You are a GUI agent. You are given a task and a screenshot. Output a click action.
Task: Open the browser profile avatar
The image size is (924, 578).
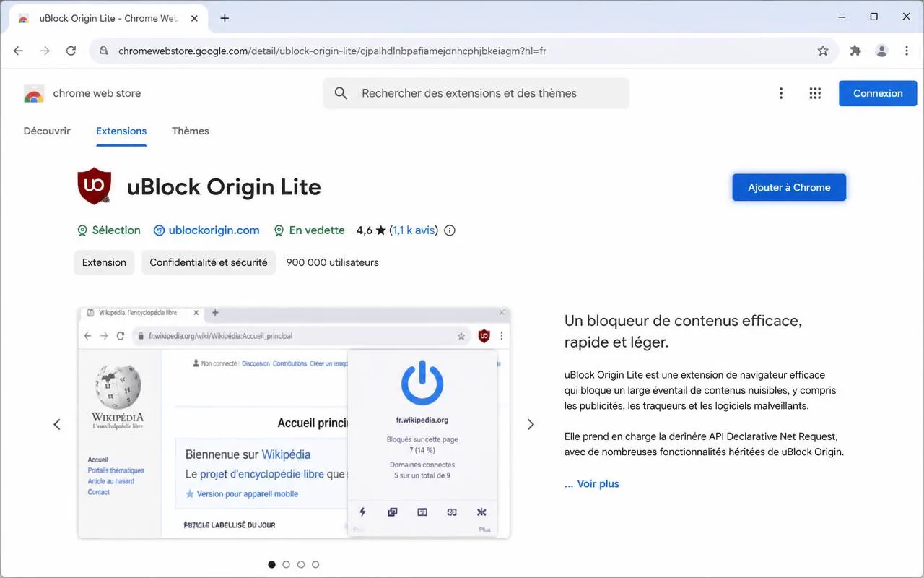point(881,51)
